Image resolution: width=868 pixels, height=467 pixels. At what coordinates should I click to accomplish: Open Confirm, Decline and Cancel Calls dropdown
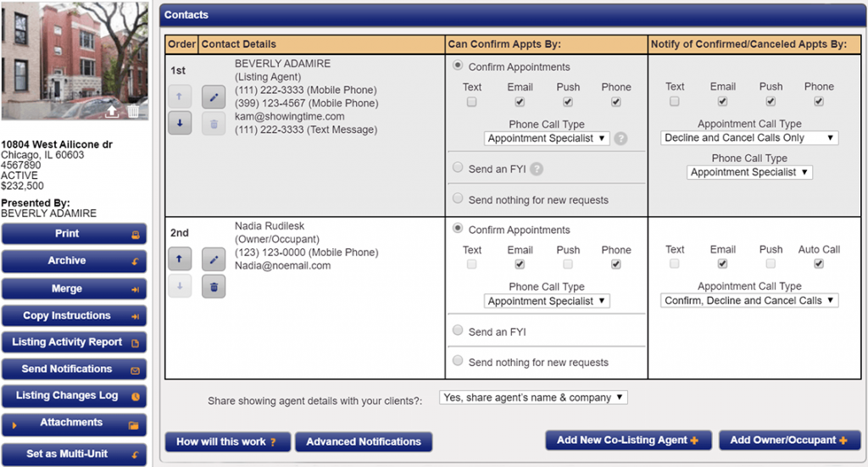[749, 300]
